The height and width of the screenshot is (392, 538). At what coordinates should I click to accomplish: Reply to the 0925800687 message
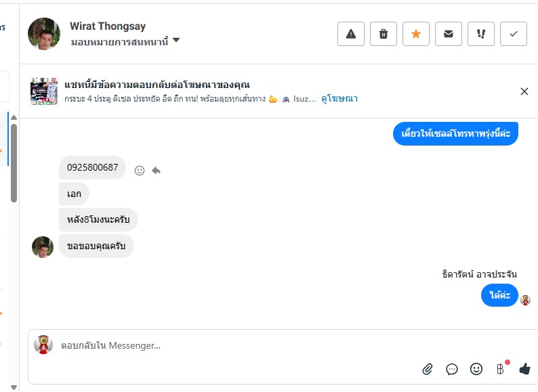pos(156,171)
